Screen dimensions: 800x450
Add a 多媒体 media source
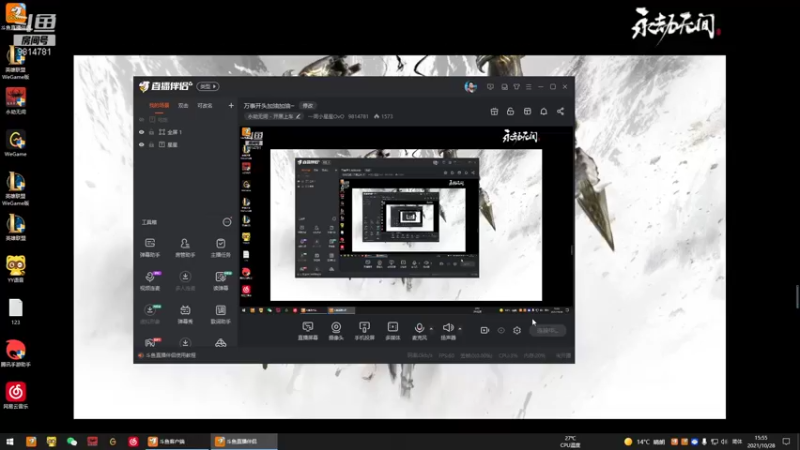(x=392, y=331)
